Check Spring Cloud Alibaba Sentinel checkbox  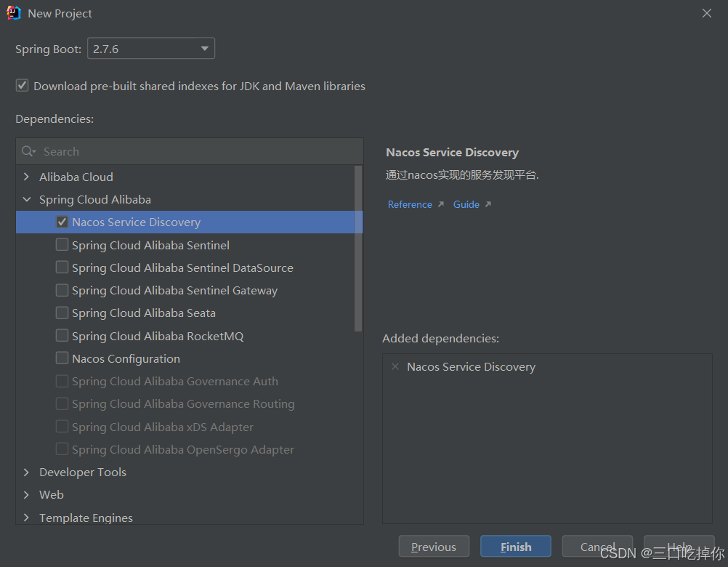(x=62, y=245)
